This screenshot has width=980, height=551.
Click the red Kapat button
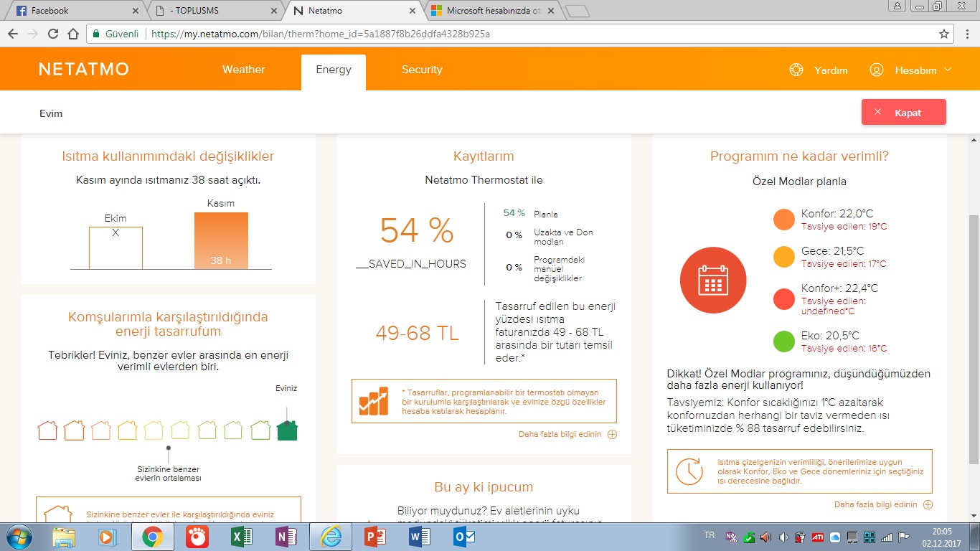click(904, 113)
